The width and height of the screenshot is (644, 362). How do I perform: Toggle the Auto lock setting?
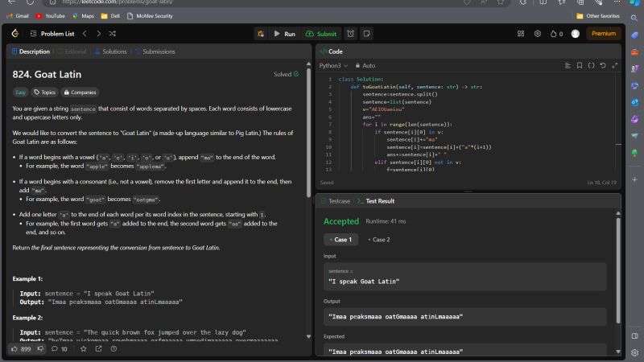click(x=365, y=66)
